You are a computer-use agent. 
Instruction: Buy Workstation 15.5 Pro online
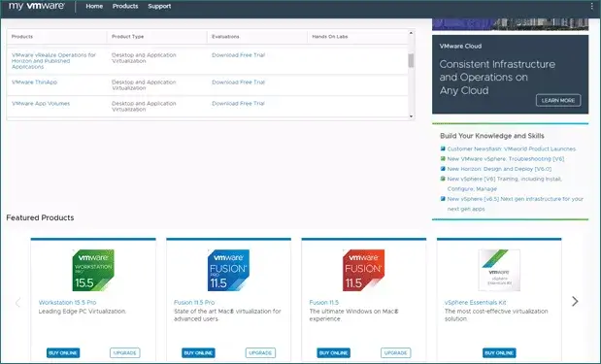click(63, 353)
